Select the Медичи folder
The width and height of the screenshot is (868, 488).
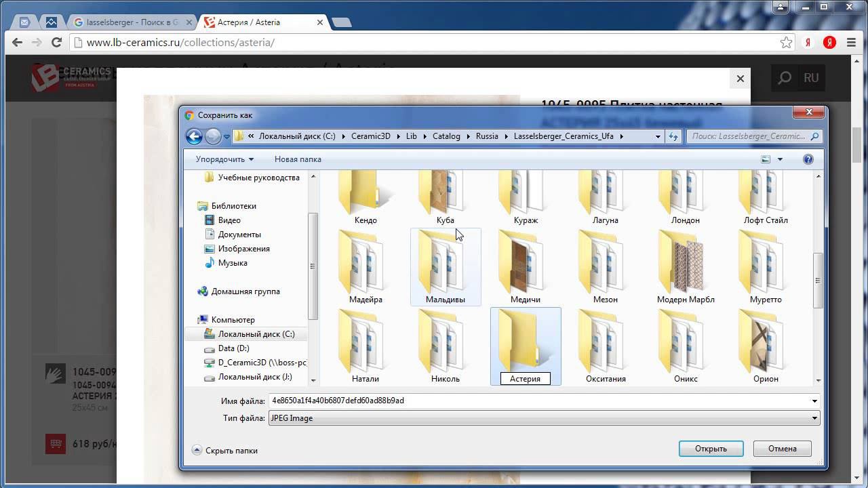pos(526,267)
